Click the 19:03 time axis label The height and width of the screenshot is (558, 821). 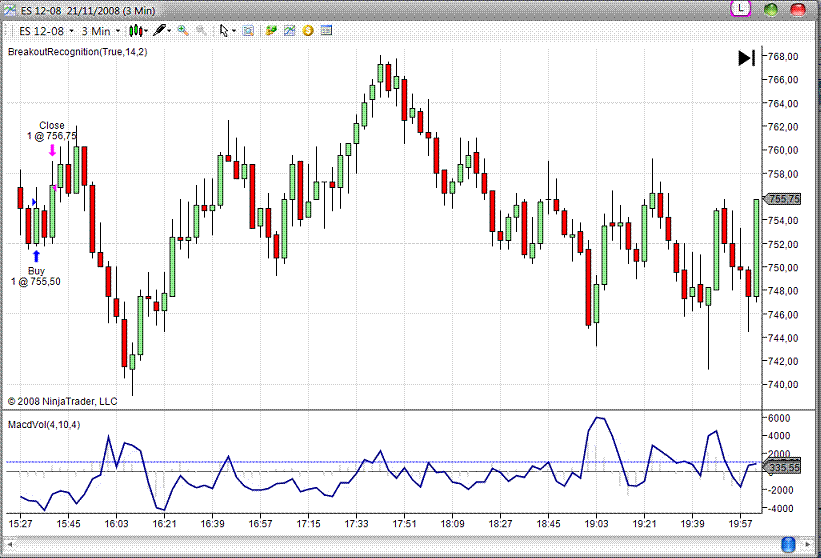[x=596, y=524]
